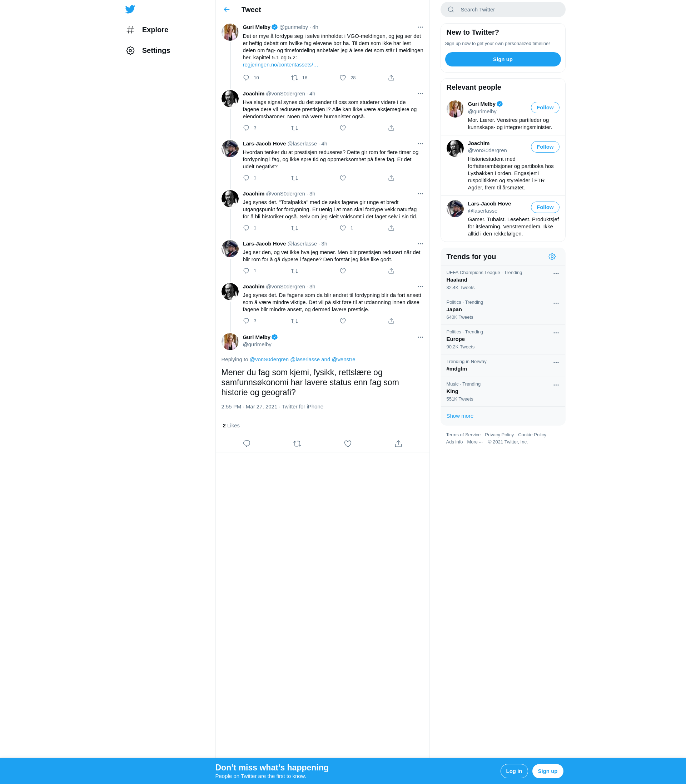Like the tweet with 28 likes
This screenshot has height=784, width=686.
pyautogui.click(x=343, y=78)
